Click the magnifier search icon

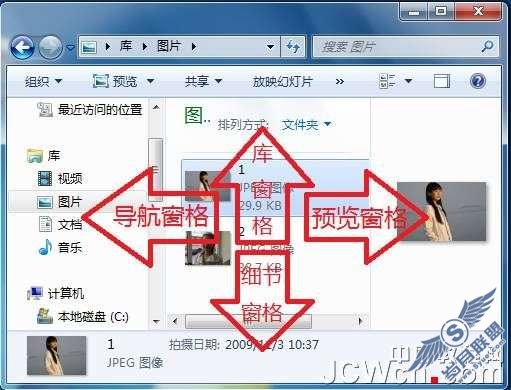click(x=487, y=47)
